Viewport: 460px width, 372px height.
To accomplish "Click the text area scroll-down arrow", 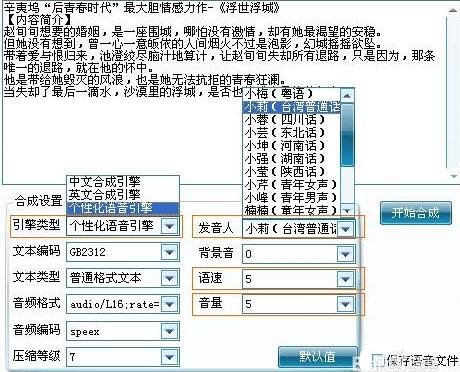I will (453, 176).
